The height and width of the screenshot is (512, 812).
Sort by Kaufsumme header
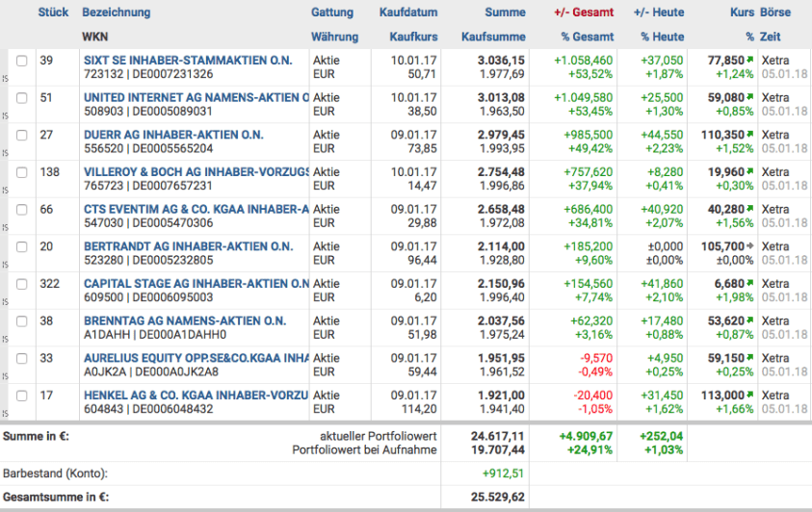tap(493, 37)
